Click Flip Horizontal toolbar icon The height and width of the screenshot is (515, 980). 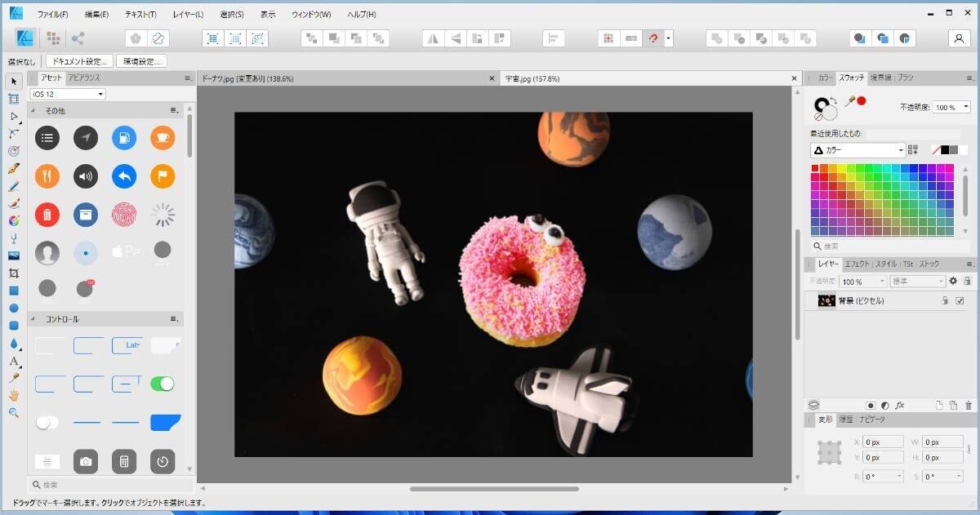click(434, 38)
